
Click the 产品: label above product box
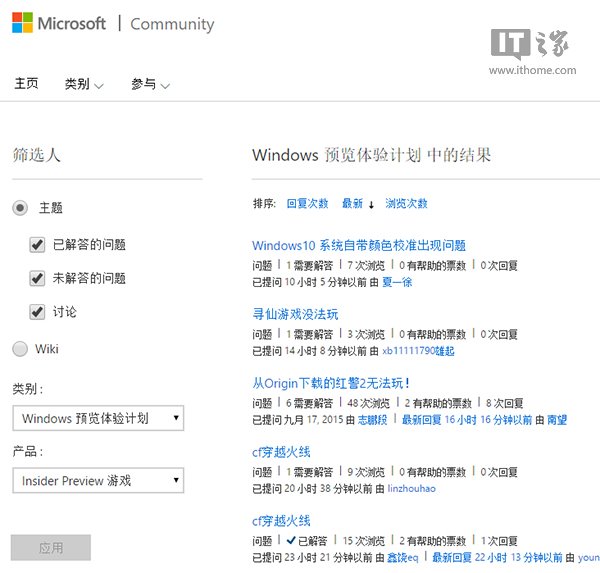tap(28, 451)
